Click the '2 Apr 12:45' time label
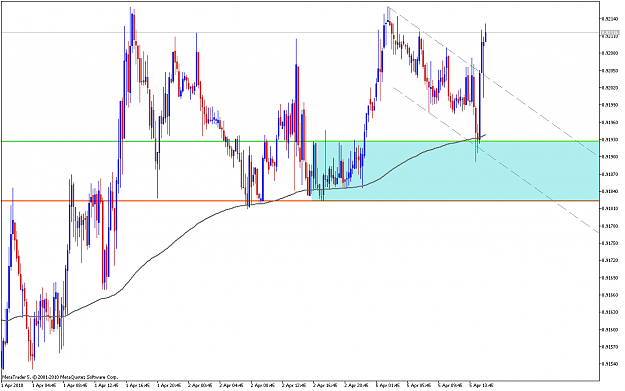The image size is (625, 391). pyautogui.click(x=293, y=385)
